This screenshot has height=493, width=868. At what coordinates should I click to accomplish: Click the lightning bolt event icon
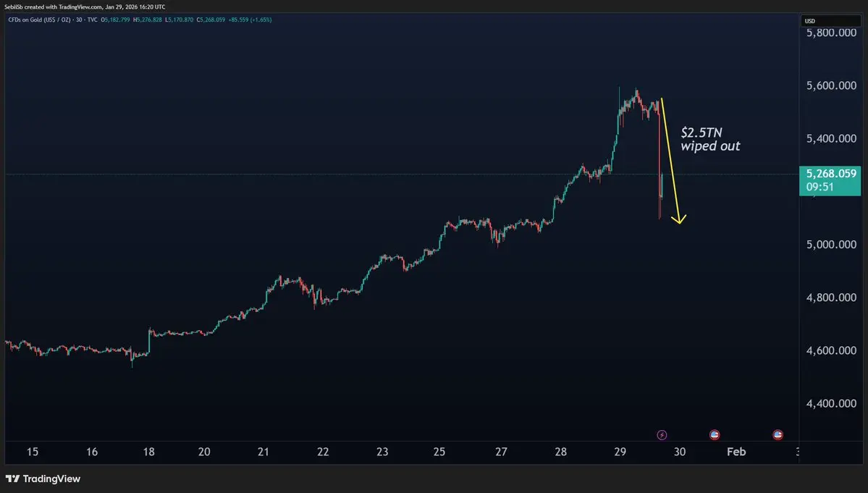[662, 435]
